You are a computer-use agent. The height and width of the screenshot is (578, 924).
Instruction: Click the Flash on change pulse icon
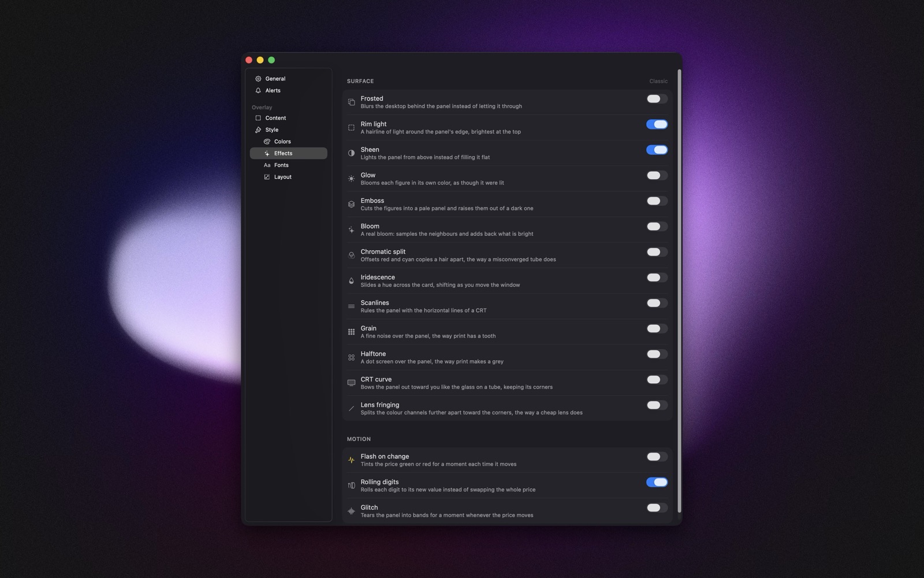click(x=351, y=460)
